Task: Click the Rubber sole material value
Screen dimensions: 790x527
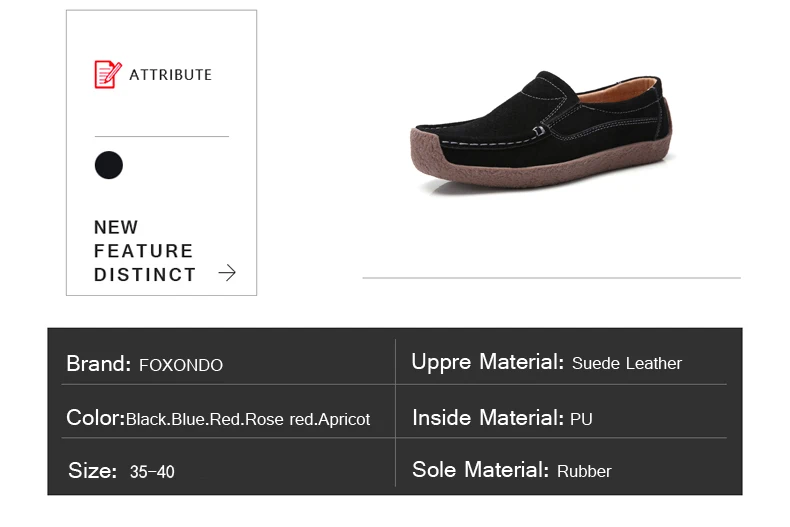Action: click(584, 471)
